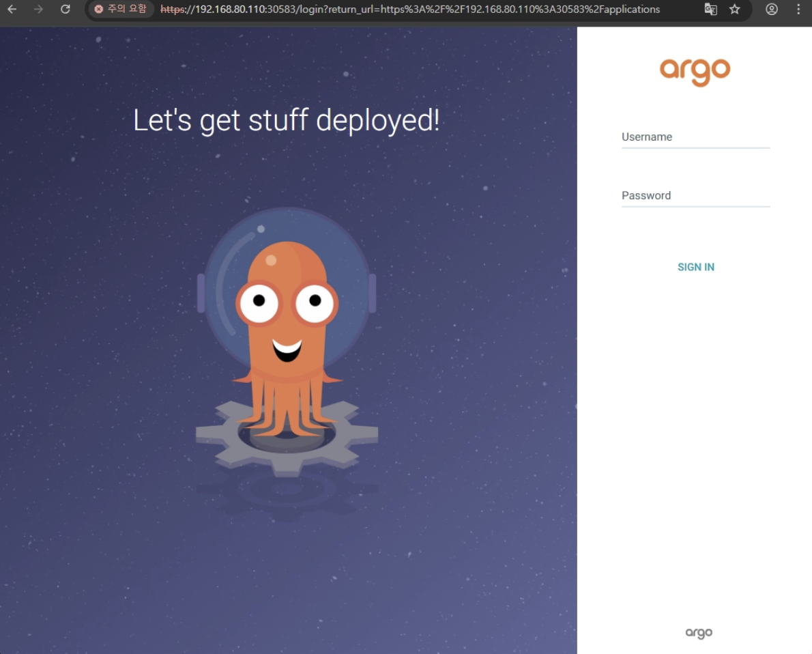Screen dimensions: 812x654
Task: Click the browser back arrow
Action: pos(12,10)
